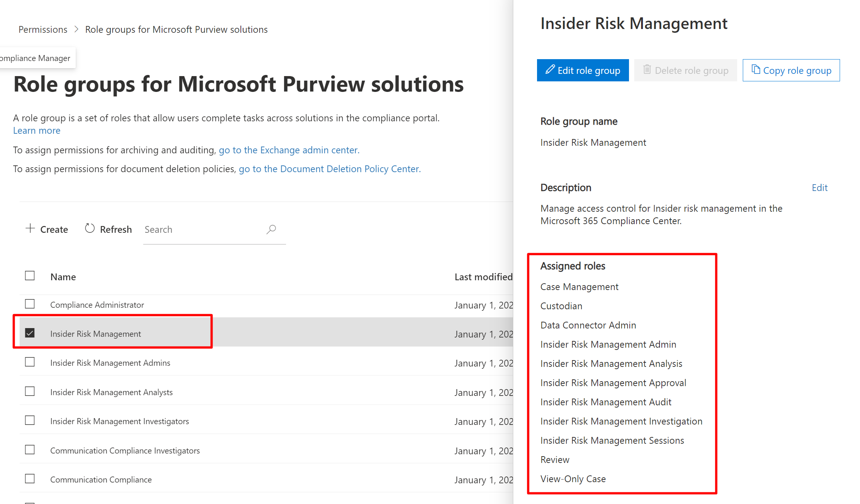Click the trash icon on Delete role group
The width and height of the screenshot is (860, 504).
tap(647, 70)
